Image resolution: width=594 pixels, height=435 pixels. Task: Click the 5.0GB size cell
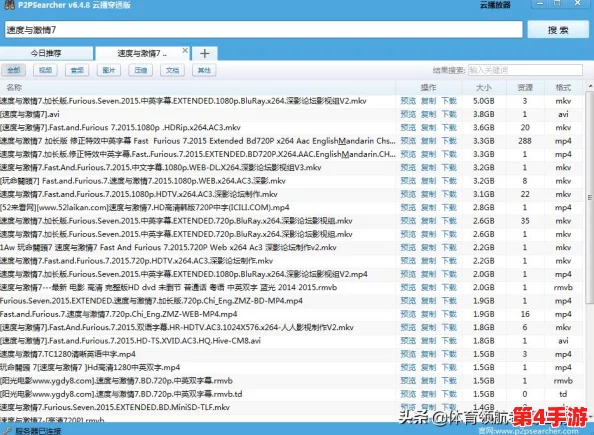coord(484,101)
